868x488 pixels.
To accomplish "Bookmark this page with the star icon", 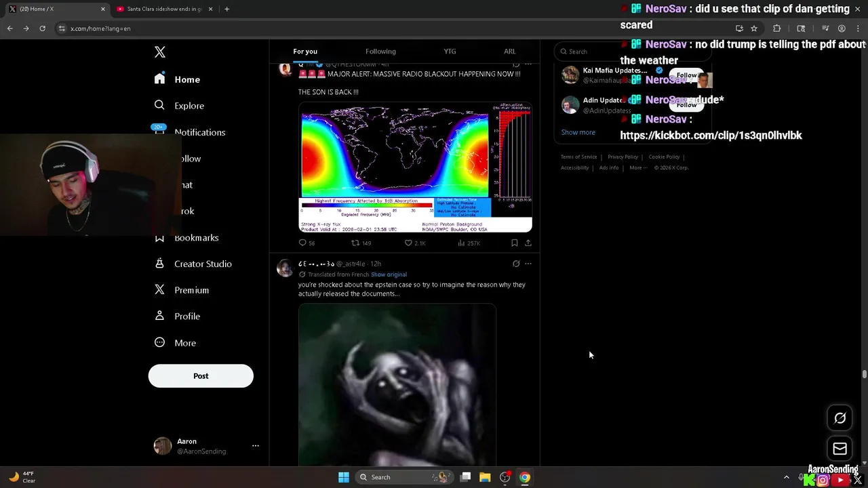I will [754, 28].
